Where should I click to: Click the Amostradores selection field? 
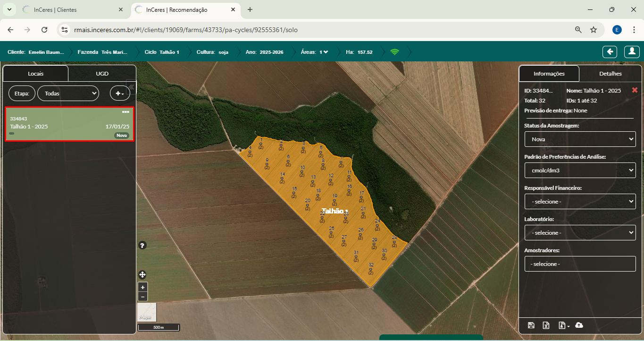pos(580,264)
